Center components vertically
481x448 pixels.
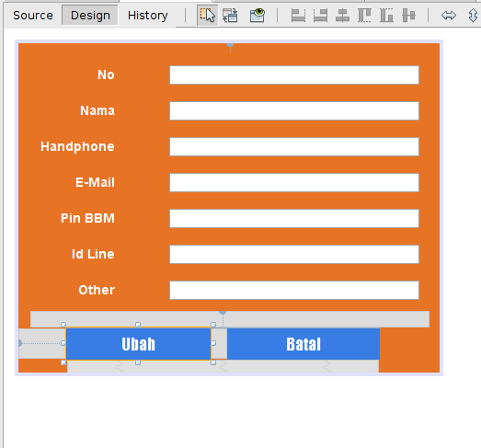408,16
